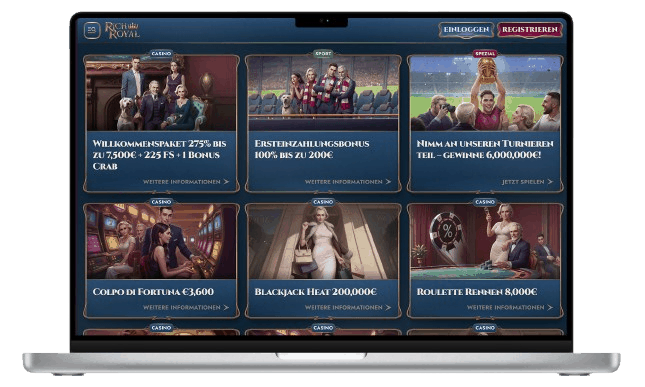
Task: Click the title Willkommenspaket 275% bis zu 7,500€
Action: tap(160, 155)
